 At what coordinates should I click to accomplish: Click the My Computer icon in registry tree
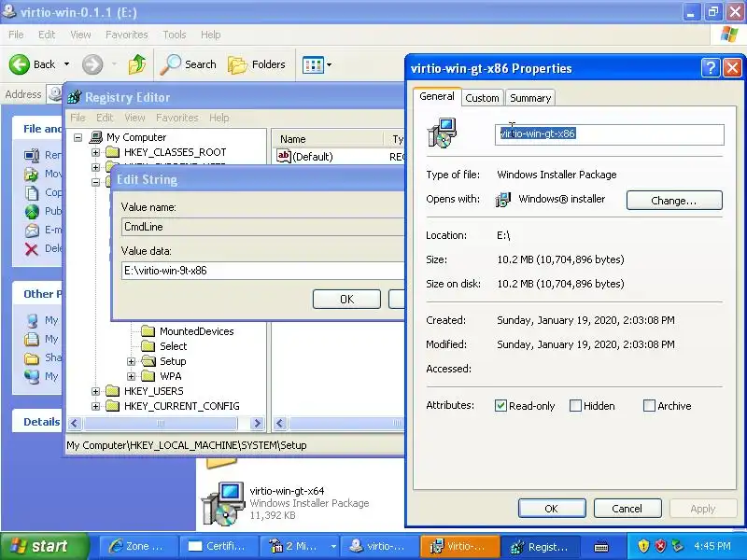(x=96, y=137)
